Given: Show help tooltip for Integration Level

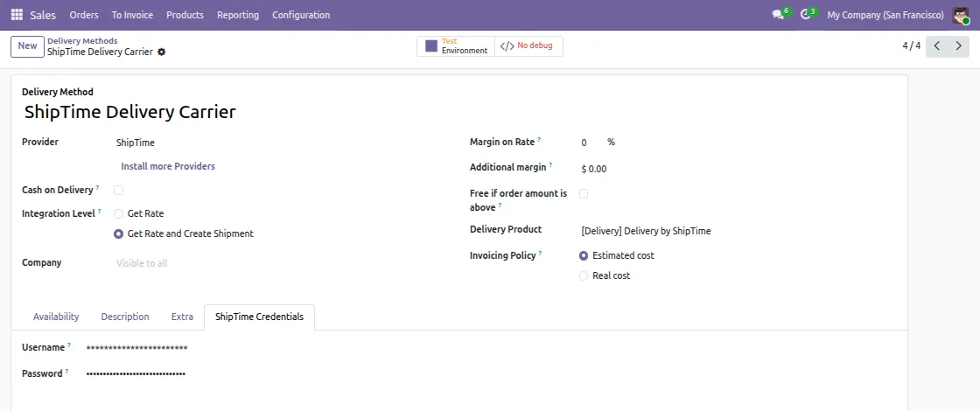Looking at the screenshot, I should click(x=100, y=211).
